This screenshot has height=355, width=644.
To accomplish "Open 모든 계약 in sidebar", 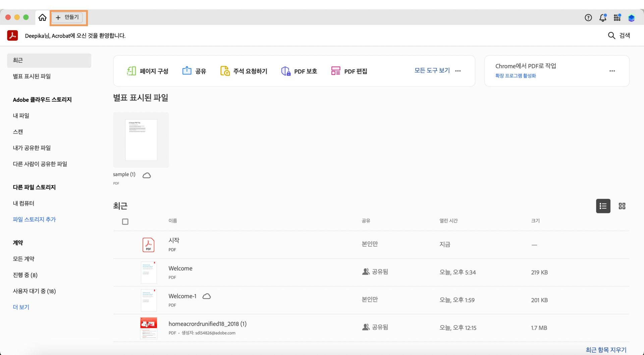I will click(x=23, y=259).
